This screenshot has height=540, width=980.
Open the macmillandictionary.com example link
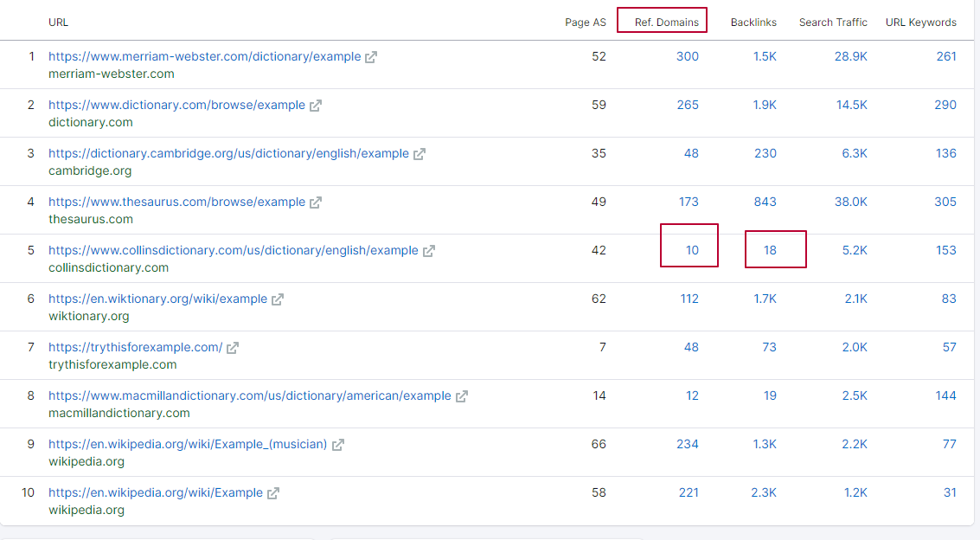250,395
